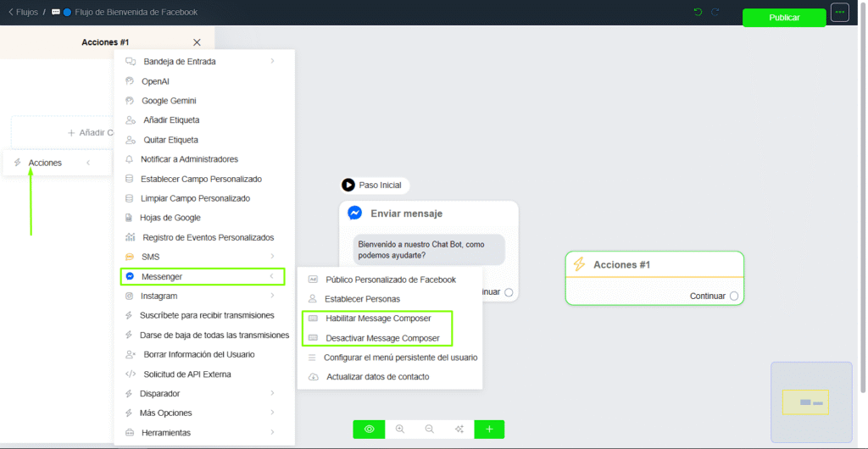868x449 pixels.
Task: Select the Continuar connector on Enviar mensaje node
Action: pos(509,292)
